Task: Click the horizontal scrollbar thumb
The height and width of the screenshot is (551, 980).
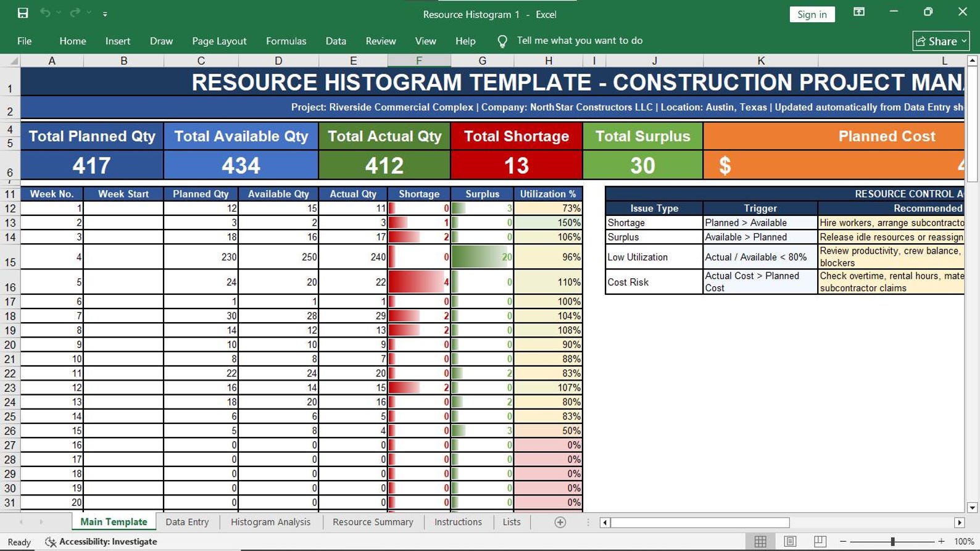Action: pos(700,523)
